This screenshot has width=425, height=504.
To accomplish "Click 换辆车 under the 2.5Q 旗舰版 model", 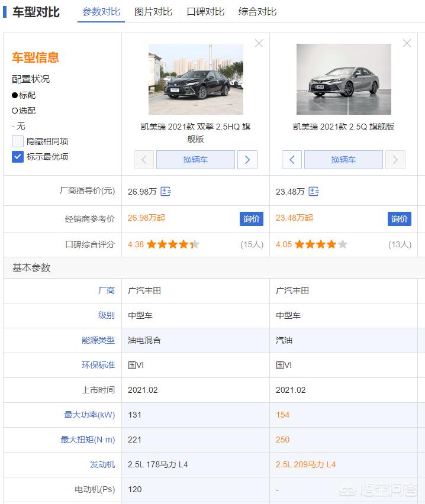I will tap(343, 160).
